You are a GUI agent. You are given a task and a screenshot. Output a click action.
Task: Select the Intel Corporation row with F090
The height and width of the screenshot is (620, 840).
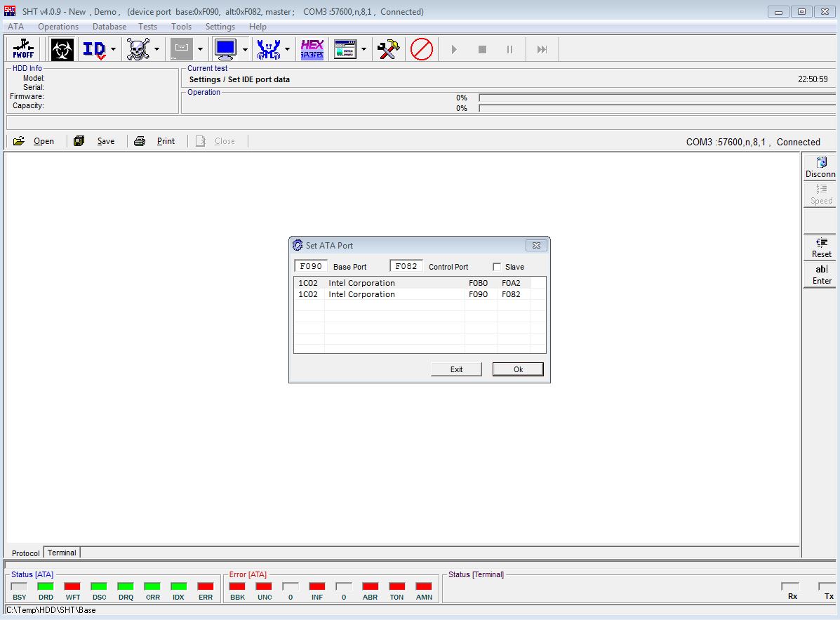pos(420,294)
